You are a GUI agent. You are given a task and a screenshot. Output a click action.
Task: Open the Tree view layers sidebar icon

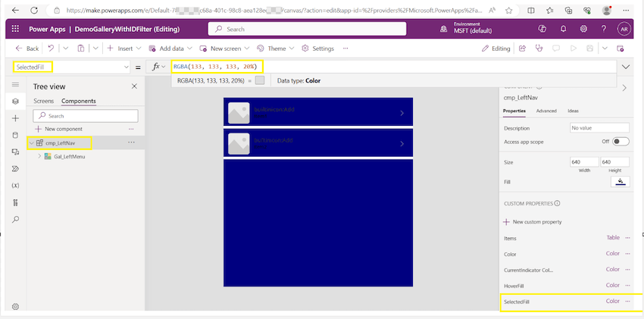[16, 101]
